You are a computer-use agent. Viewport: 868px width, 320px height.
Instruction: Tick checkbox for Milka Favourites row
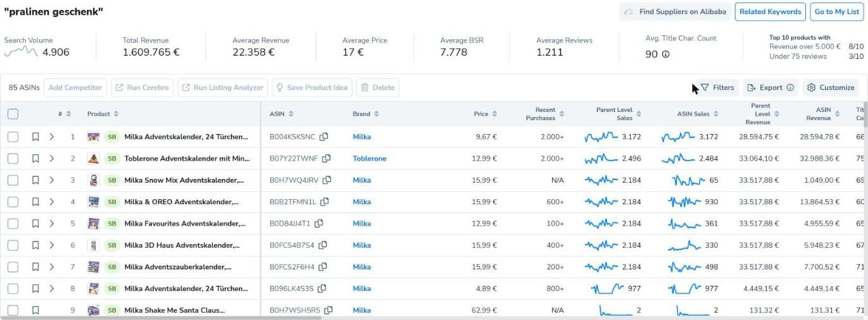(x=13, y=223)
